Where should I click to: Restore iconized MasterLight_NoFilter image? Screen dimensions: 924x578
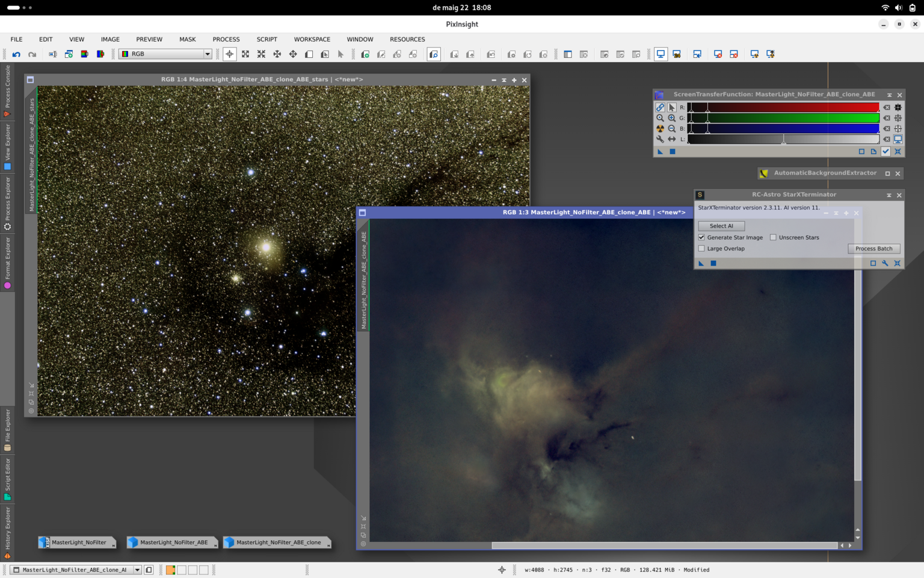77,542
